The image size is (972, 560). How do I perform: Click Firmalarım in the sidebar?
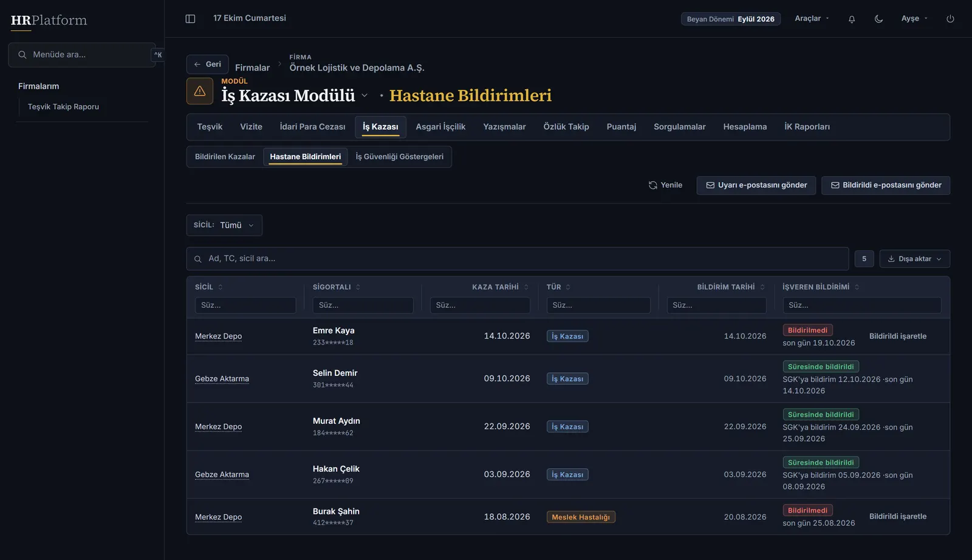pos(38,86)
